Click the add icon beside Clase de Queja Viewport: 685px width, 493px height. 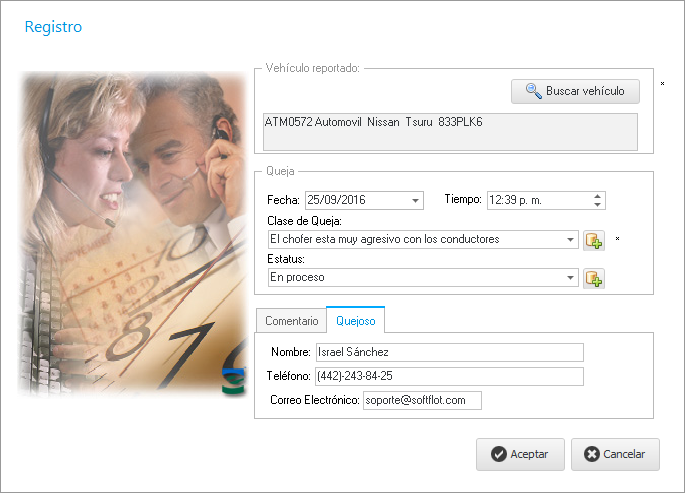(x=594, y=240)
